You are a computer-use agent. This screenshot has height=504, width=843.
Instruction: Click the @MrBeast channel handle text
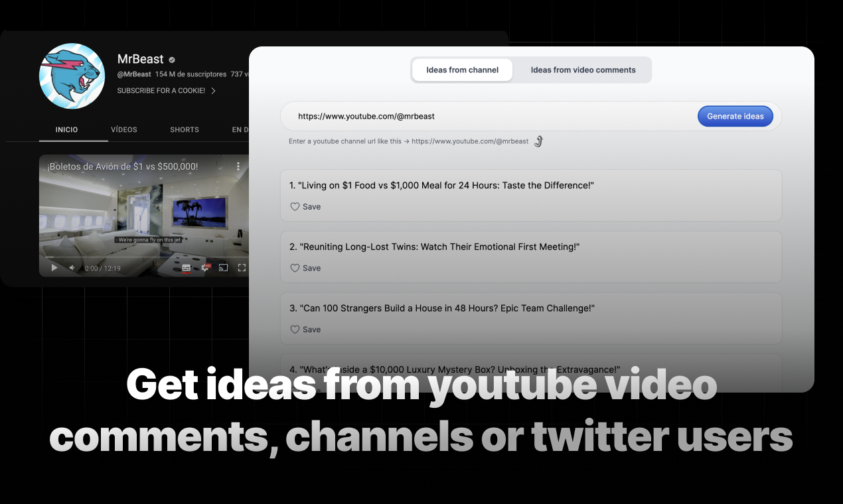(134, 74)
